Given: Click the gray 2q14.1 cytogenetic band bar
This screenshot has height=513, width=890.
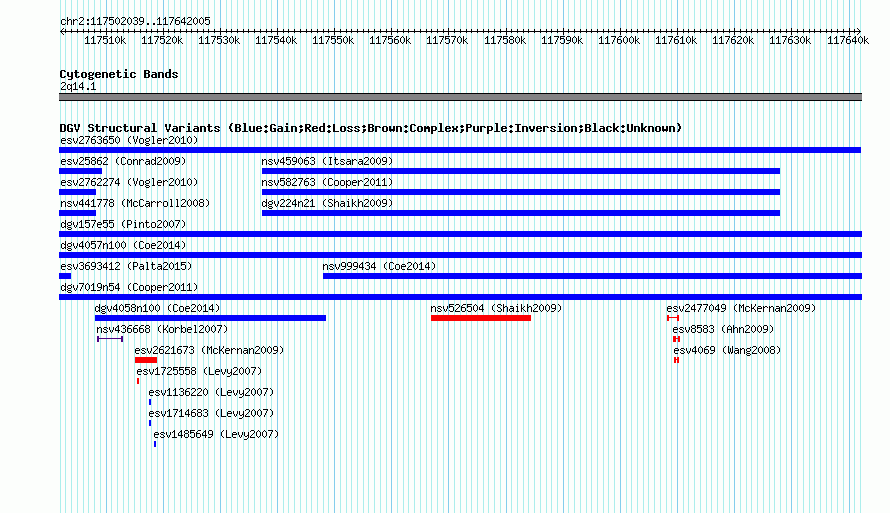Looking at the screenshot, I should coord(460,97).
